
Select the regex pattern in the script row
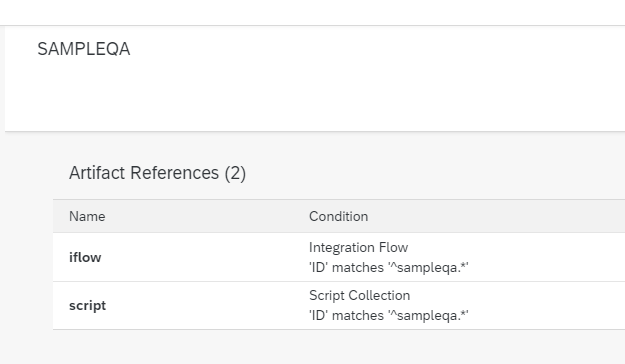coord(428,315)
